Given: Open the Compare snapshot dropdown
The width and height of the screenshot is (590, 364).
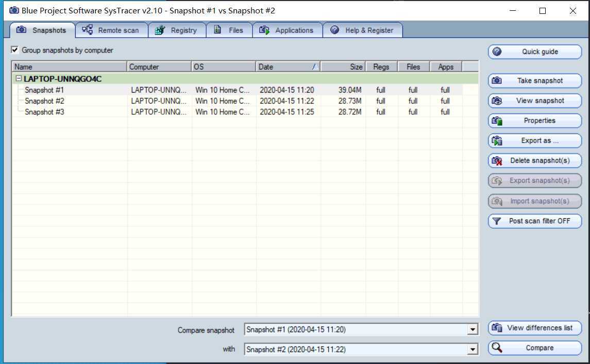Looking at the screenshot, I should (473, 330).
